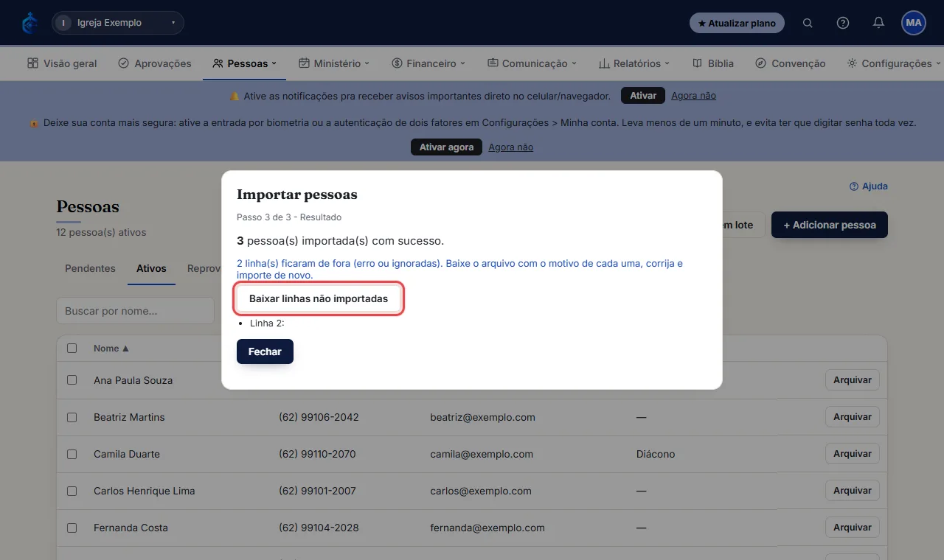Expand the Igreja Exemplo church selector
The image size is (944, 560).
click(118, 23)
